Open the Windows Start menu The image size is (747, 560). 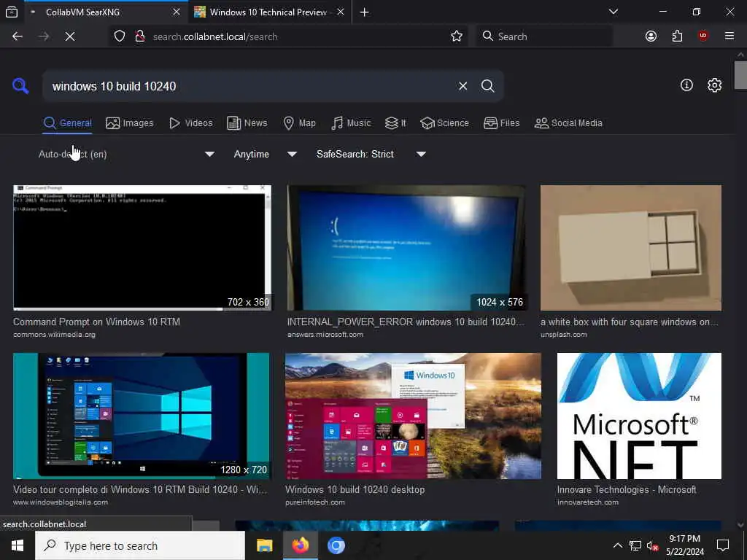18,545
